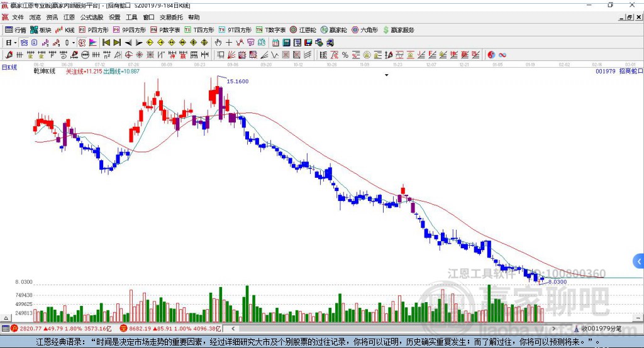
Task: Click the 日K线 period label
Action: pos(9,67)
